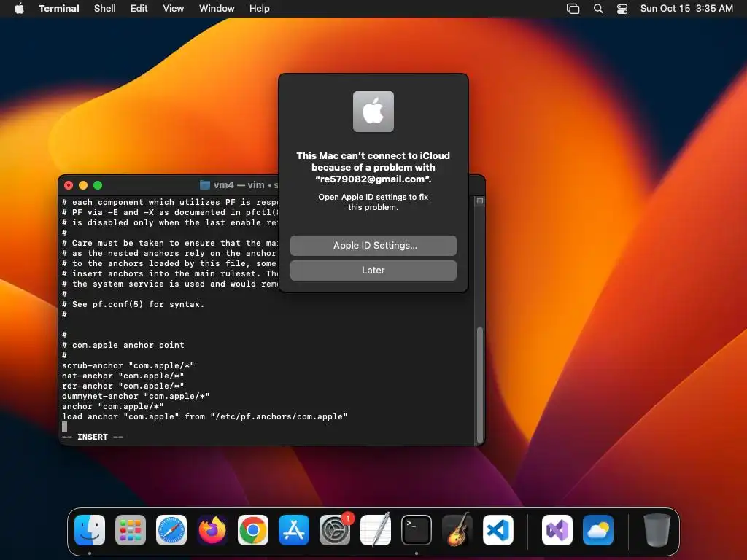Zoom the Terminal window with green button

[x=98, y=185]
